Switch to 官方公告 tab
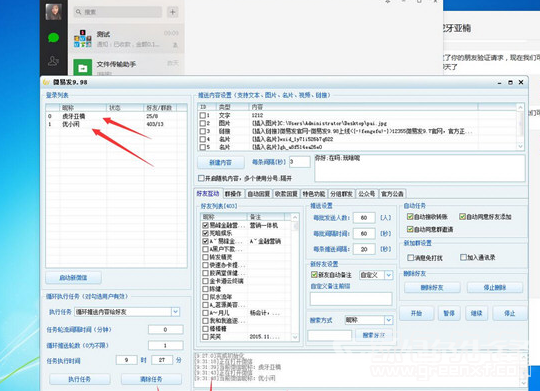 tap(392, 194)
